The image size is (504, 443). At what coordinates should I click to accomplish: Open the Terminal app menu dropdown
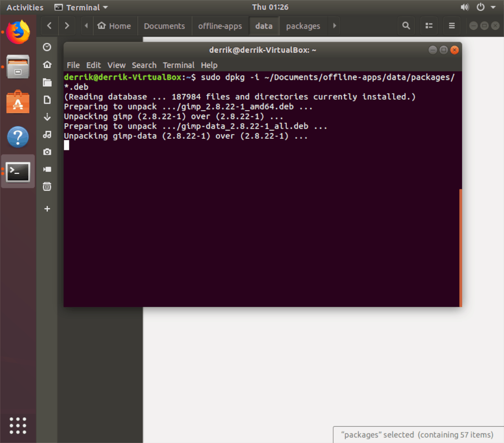pyautogui.click(x=82, y=7)
